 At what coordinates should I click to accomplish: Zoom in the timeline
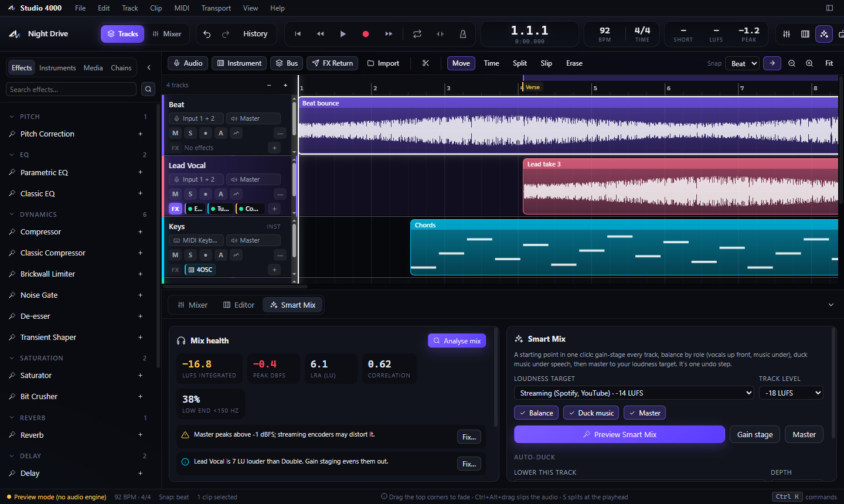click(x=809, y=63)
